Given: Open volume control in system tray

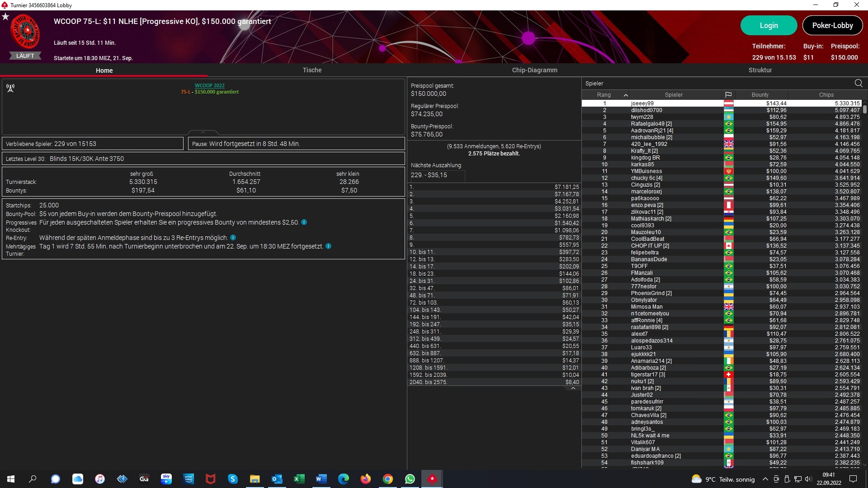Looking at the screenshot, I should [808, 479].
